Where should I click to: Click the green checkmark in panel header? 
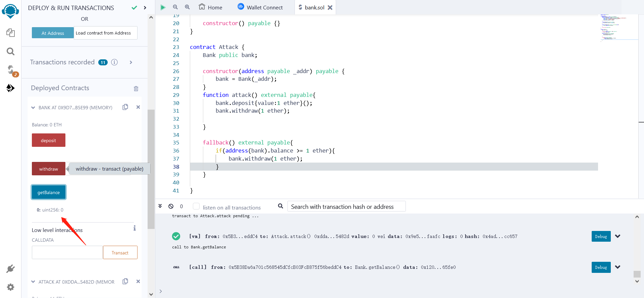(134, 8)
